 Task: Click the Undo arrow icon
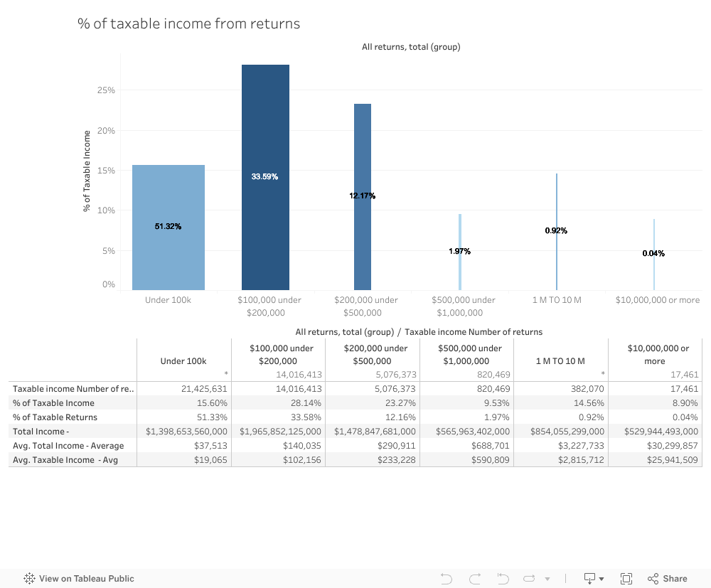click(x=447, y=579)
